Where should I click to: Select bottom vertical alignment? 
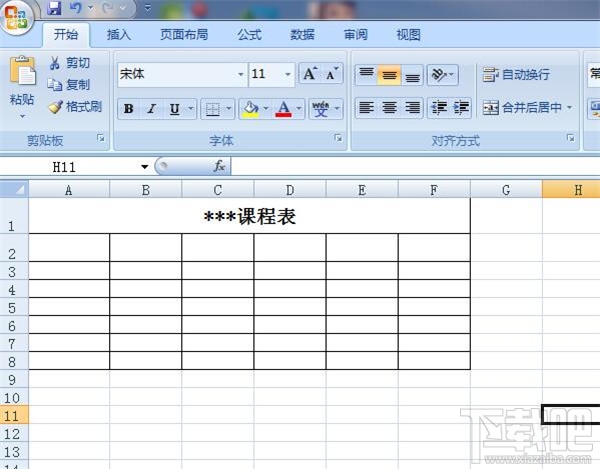[412, 75]
